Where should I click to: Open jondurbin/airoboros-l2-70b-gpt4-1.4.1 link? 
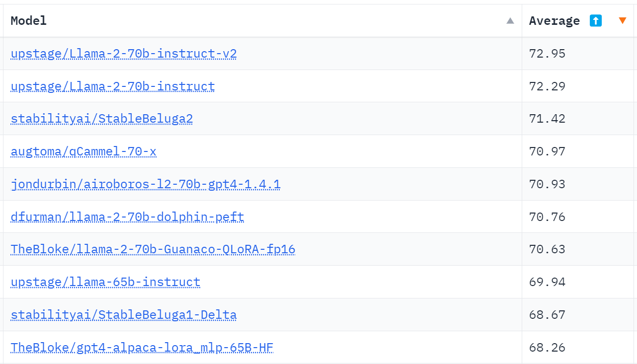pos(146,184)
